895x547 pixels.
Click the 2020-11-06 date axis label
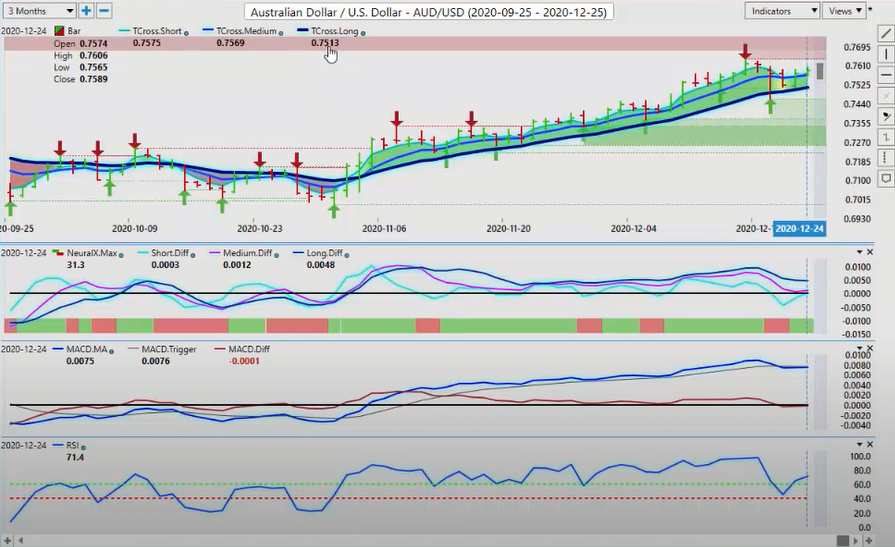[384, 228]
